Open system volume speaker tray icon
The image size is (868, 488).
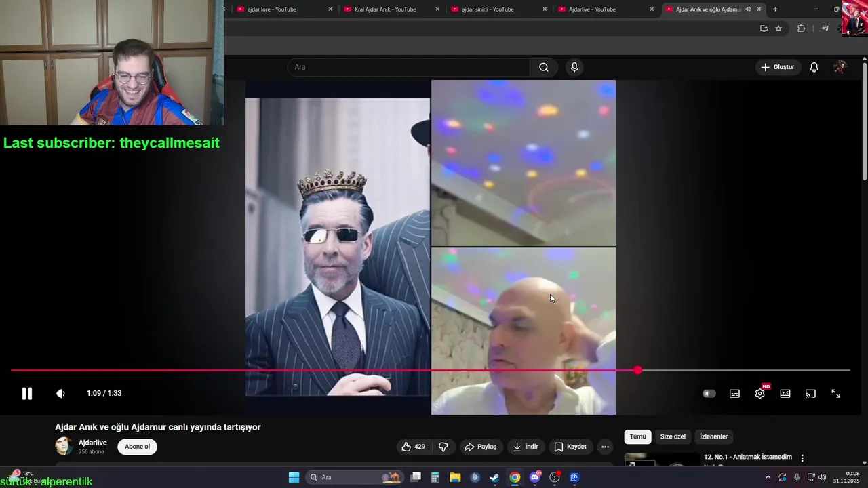click(823, 477)
